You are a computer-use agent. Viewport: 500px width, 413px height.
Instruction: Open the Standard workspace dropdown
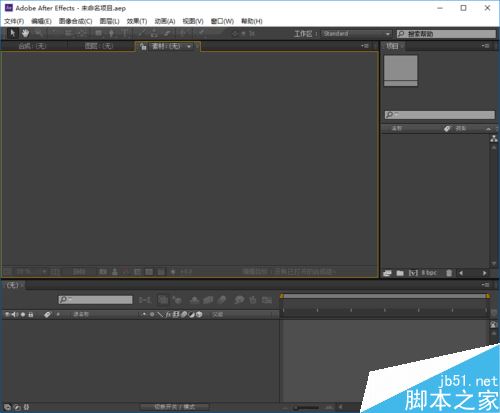pos(356,34)
